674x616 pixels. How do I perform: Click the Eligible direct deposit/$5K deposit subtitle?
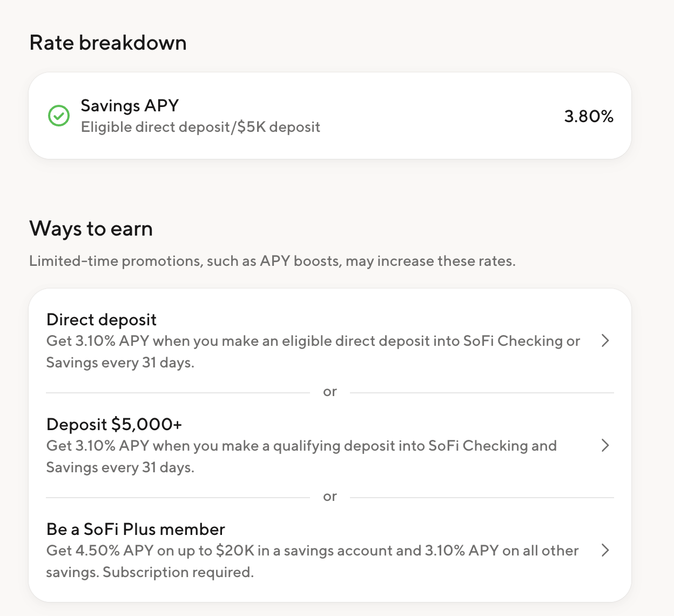pos(200,127)
